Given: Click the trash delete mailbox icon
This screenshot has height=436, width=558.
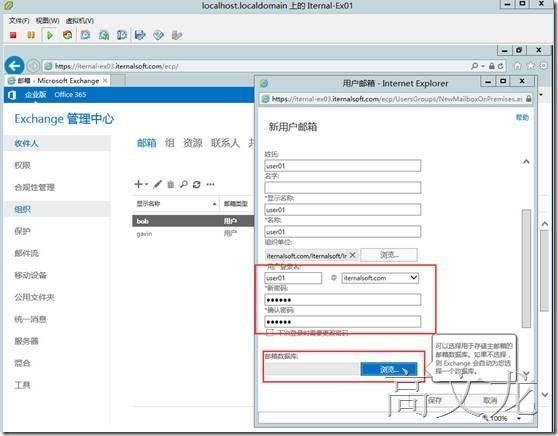Looking at the screenshot, I should pyautogui.click(x=171, y=184).
